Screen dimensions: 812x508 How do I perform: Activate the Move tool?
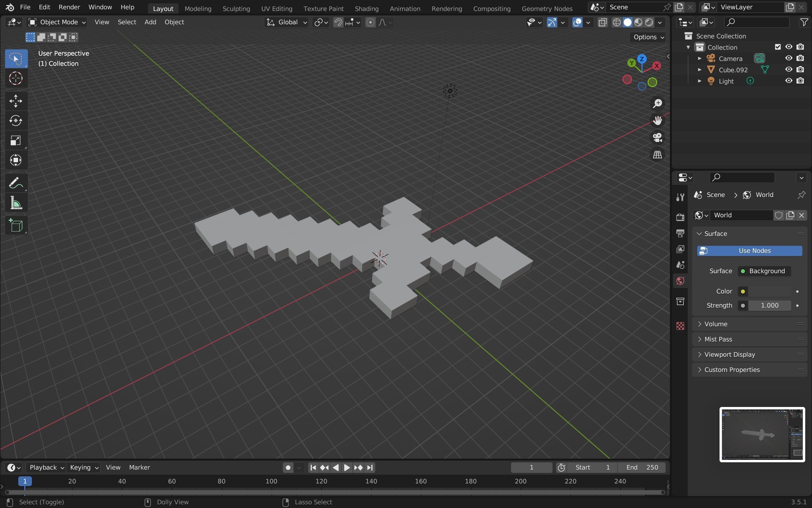click(16, 101)
